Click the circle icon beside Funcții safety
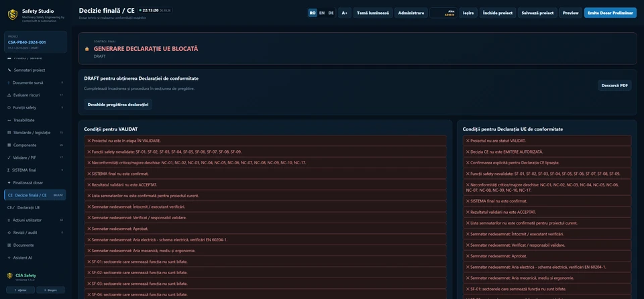This screenshot has width=644, height=299. tap(9, 108)
